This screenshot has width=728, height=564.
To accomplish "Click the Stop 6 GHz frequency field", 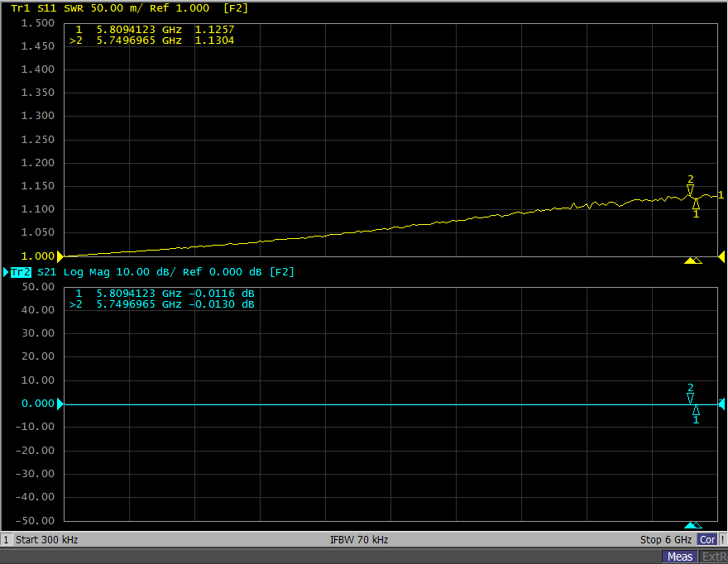I will pos(667,540).
